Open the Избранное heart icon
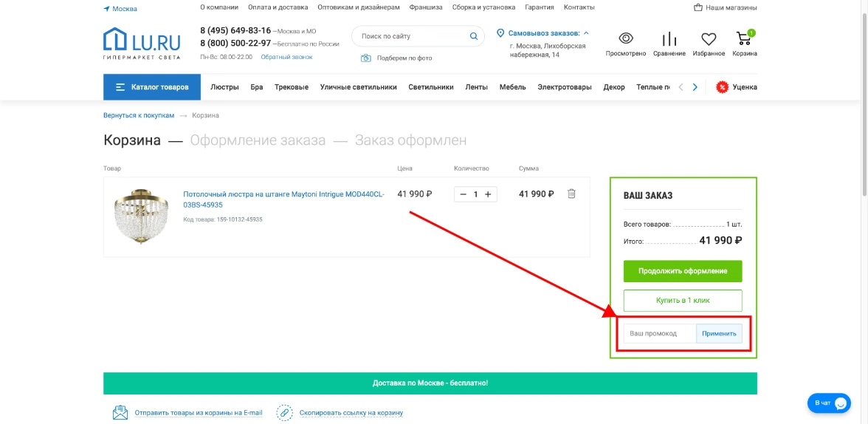This screenshot has height=424, width=868. point(709,39)
